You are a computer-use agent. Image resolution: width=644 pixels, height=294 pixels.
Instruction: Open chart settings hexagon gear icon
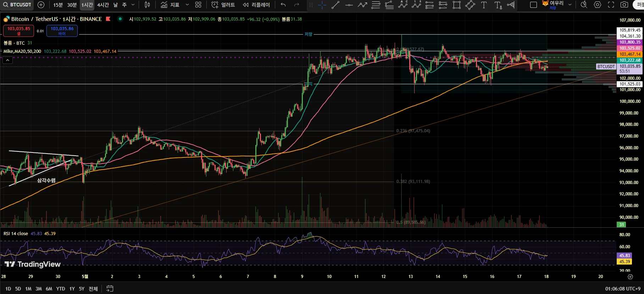pyautogui.click(x=598, y=5)
